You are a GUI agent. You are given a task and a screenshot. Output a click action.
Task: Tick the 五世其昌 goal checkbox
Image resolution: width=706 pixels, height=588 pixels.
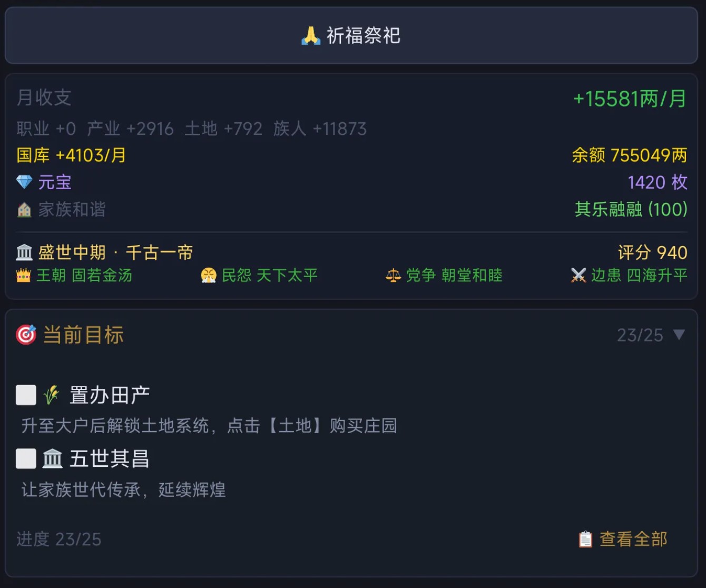[26, 459]
